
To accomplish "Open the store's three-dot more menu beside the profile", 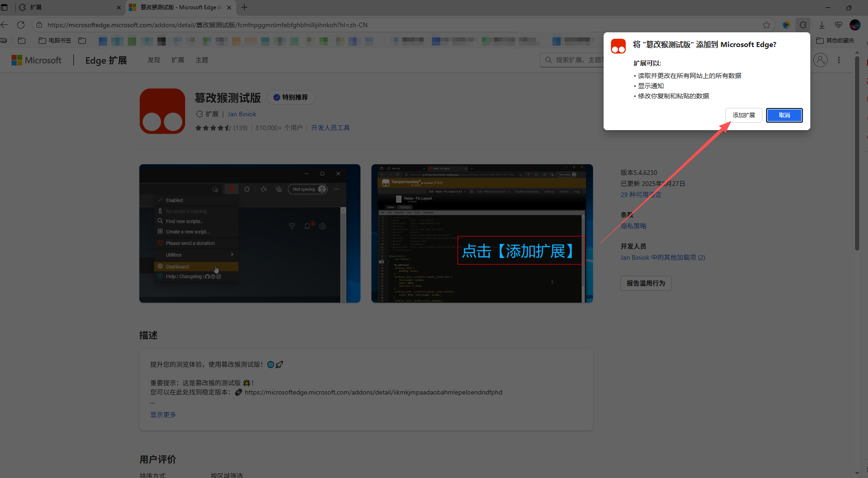I will (x=839, y=60).
